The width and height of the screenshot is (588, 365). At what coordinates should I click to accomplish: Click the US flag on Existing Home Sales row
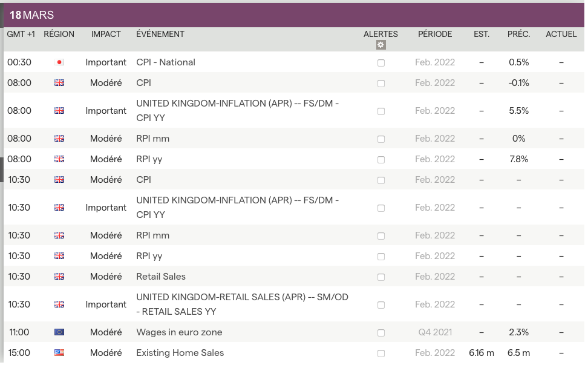[x=59, y=353]
